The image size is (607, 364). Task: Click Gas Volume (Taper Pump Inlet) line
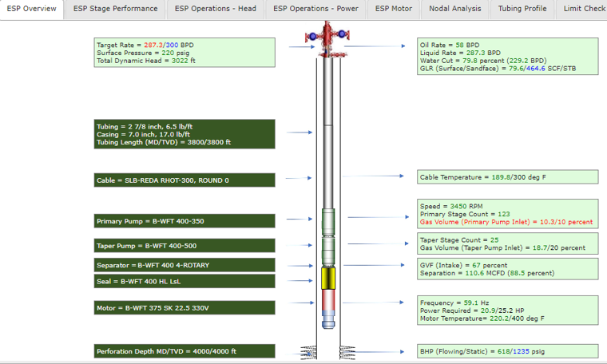click(x=502, y=247)
